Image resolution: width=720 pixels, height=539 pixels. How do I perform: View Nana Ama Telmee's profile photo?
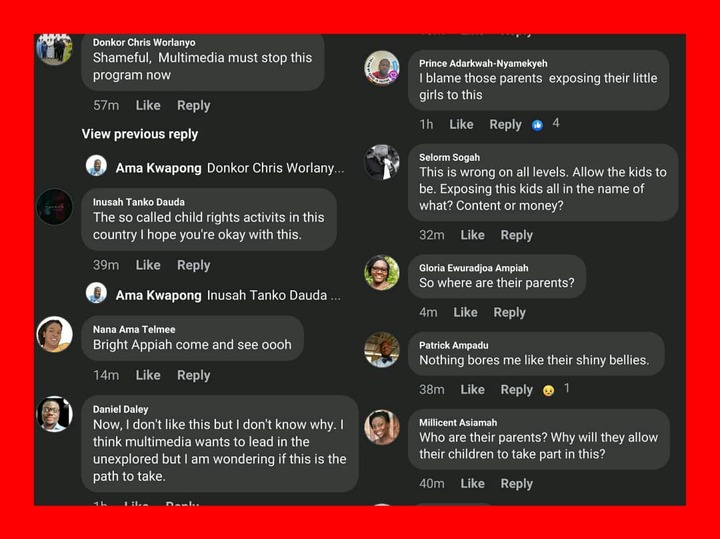pos(54,334)
